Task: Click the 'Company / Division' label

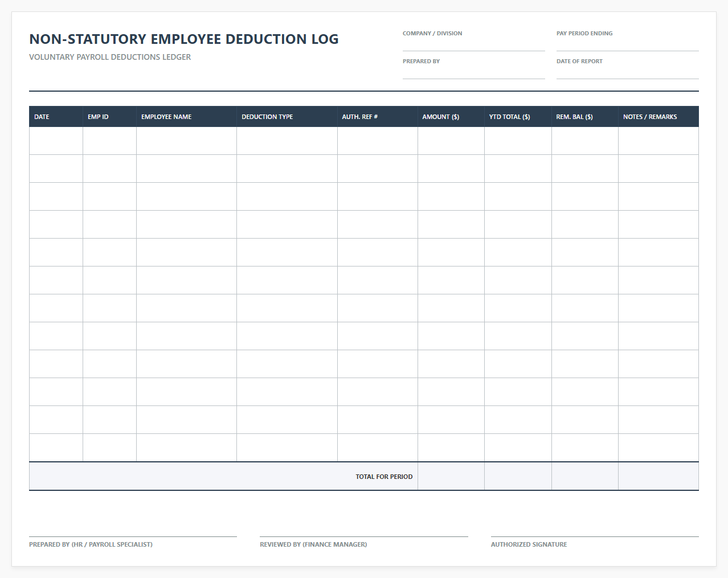Action: coord(432,33)
